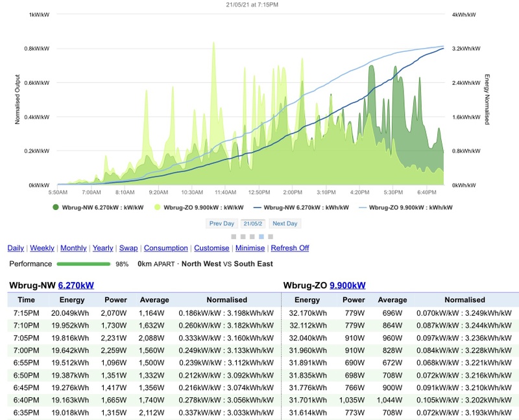Image resolution: width=519 pixels, height=420 pixels.
Task: Open the Customise link
Action: (211, 248)
